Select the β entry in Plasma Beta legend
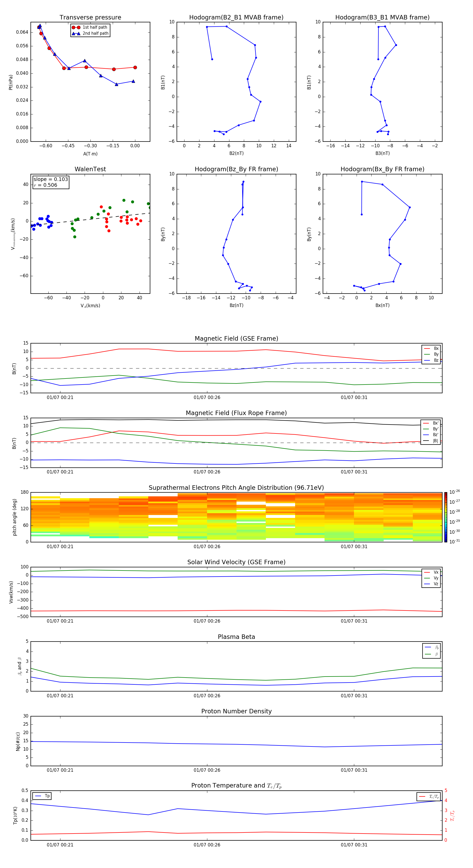The image size is (473, 868). pyautogui.click(x=431, y=654)
